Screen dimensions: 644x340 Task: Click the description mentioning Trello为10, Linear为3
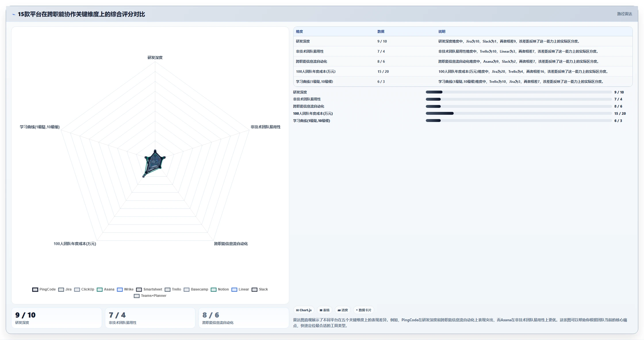pos(518,51)
